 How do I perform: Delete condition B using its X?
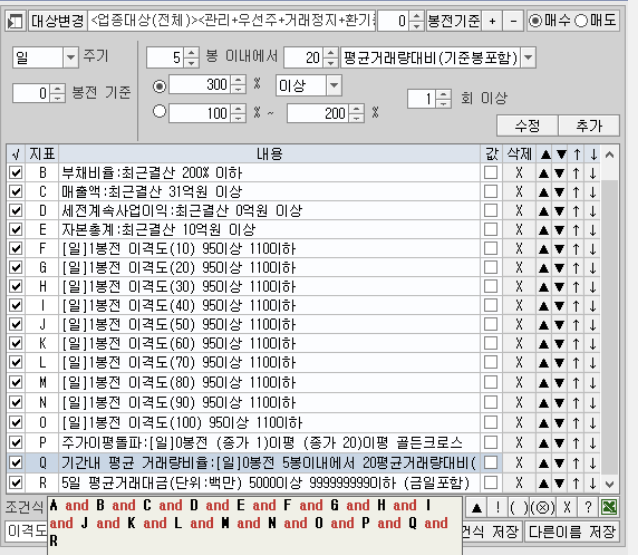pyautogui.click(x=518, y=173)
